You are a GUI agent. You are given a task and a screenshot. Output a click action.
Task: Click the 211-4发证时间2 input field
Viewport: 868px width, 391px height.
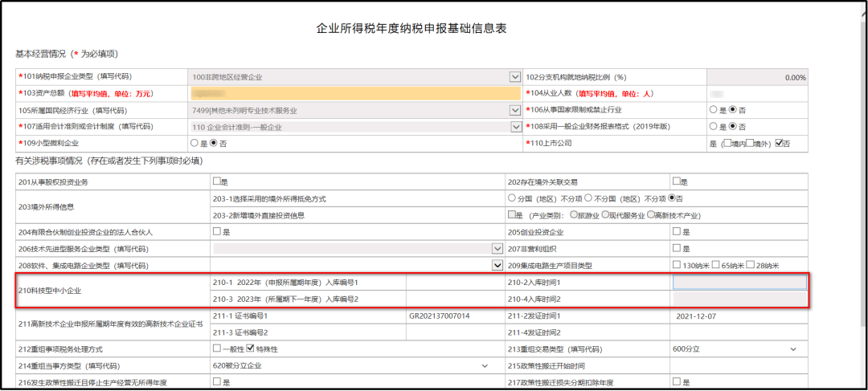pos(739,332)
